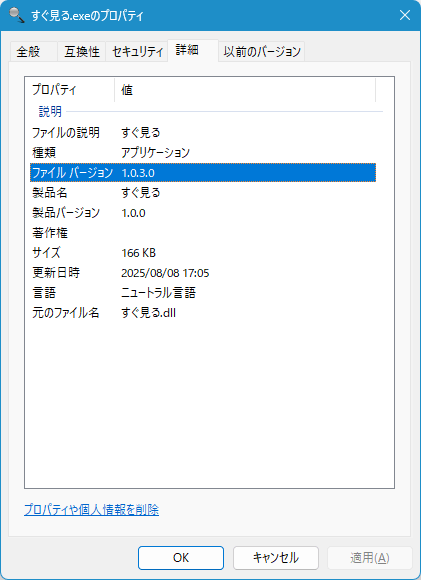
Task: Select the 製品名 property row
Action: [203, 193]
